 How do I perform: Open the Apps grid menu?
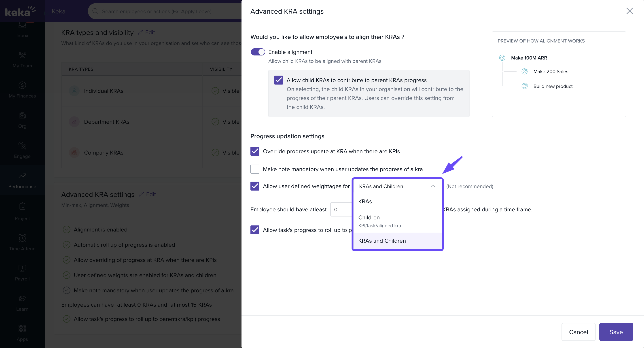[22, 329]
